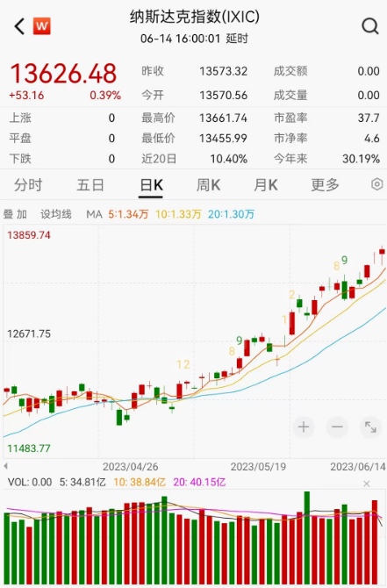Select the tallest green volume bar
387x588 pixels.
[x=307, y=538]
